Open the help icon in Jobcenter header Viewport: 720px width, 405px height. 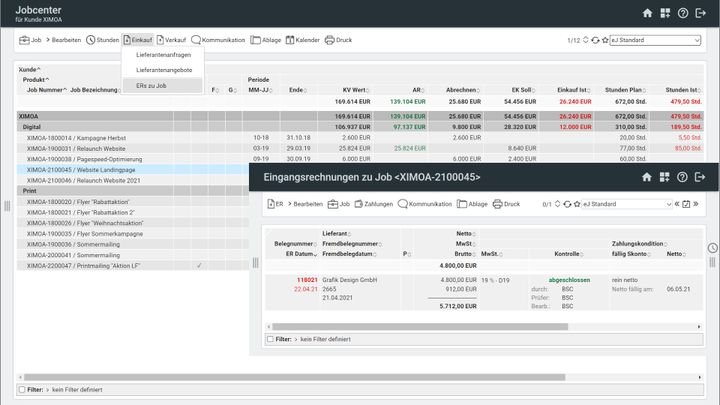click(683, 13)
